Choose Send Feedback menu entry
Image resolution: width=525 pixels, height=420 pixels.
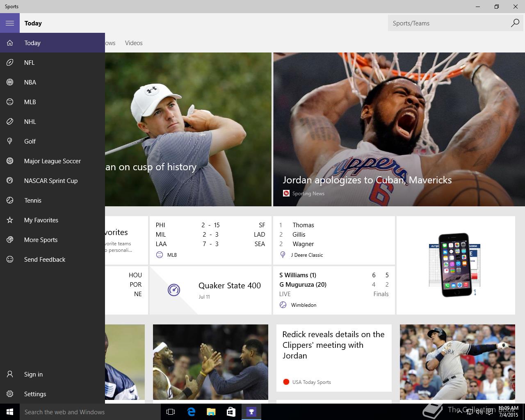click(52, 259)
